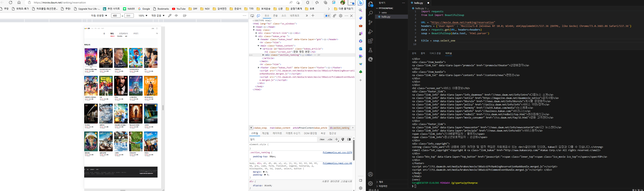Toggle device emulation icon in DevTools

[x=259, y=16]
